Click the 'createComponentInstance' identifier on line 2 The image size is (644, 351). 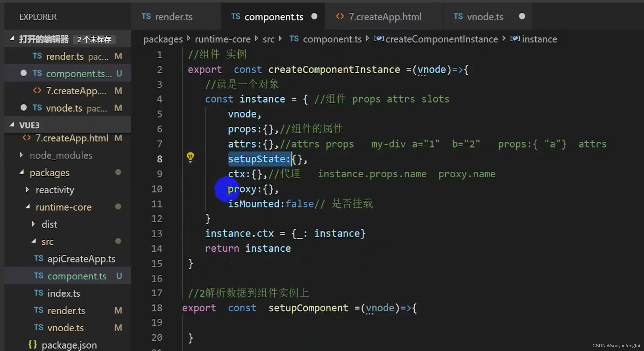coord(334,70)
